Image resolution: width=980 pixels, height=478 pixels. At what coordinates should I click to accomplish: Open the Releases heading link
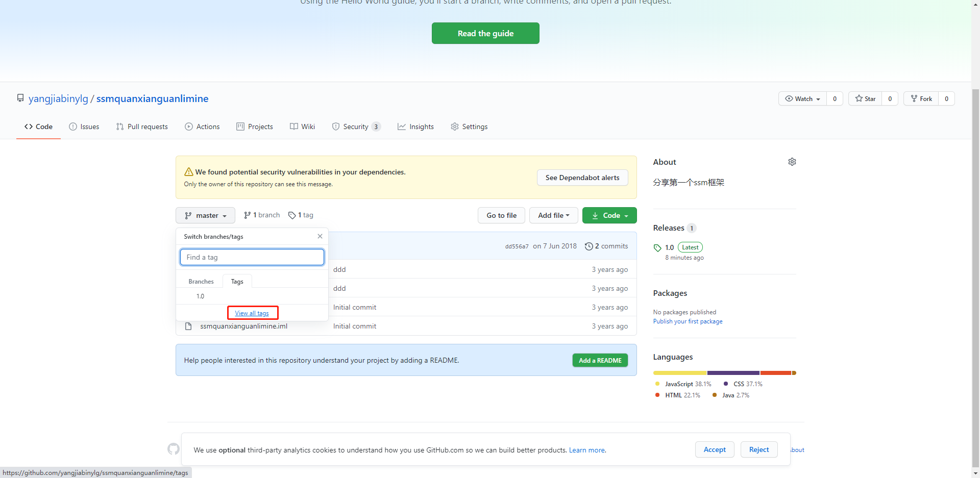[x=669, y=228]
